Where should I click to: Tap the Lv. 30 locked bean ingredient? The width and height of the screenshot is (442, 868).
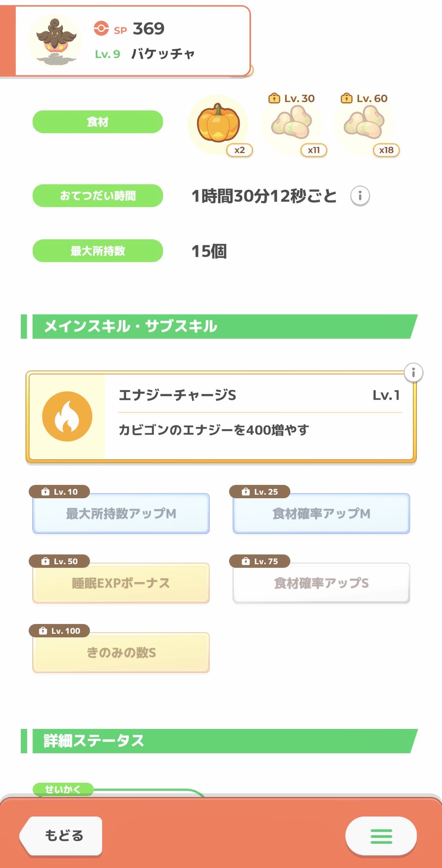click(292, 125)
